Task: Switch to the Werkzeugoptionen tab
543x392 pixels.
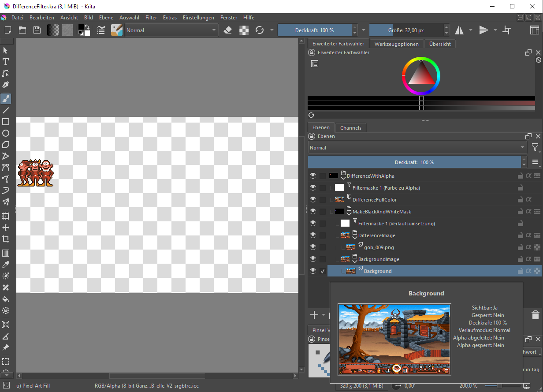Action: tap(397, 44)
